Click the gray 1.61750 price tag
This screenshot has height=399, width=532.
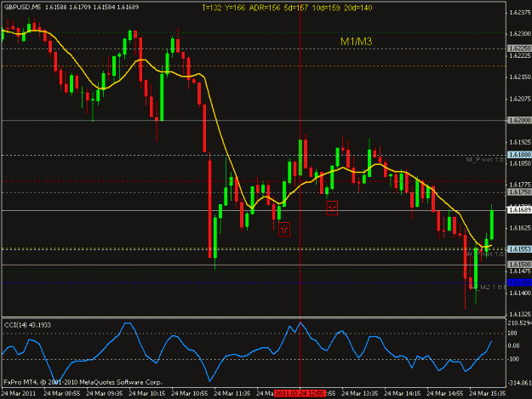(519, 192)
